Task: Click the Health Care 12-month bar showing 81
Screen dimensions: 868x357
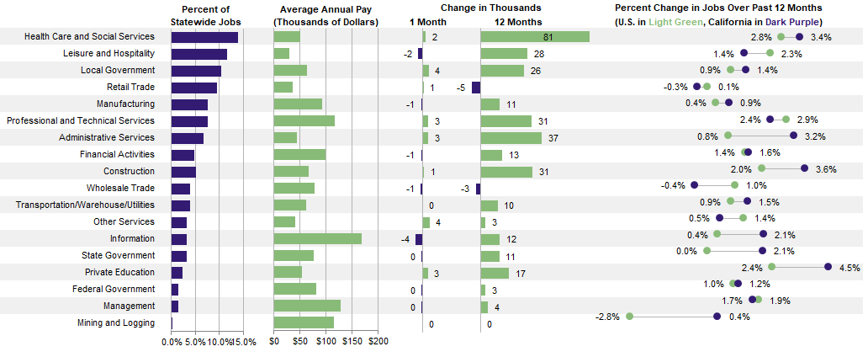Action: pyautogui.click(x=535, y=37)
